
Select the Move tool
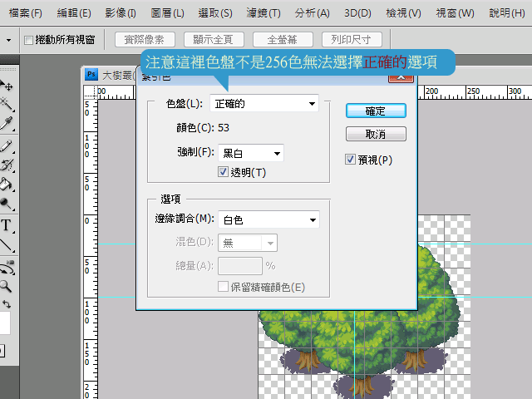(x=6, y=86)
